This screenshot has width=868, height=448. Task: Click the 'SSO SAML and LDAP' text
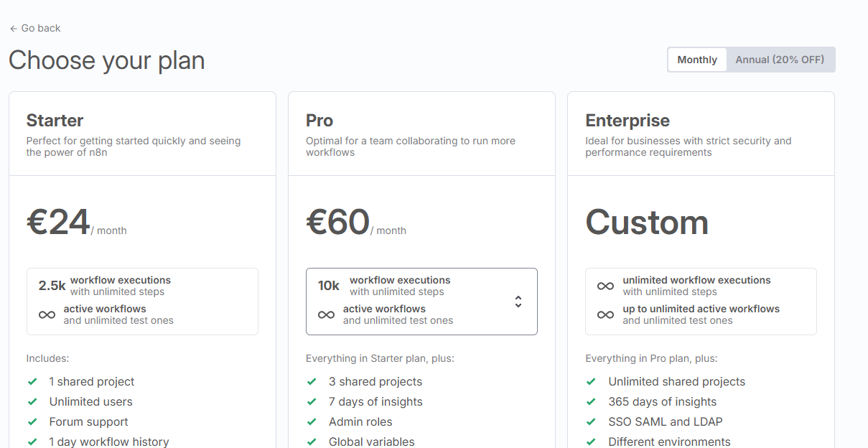point(666,422)
